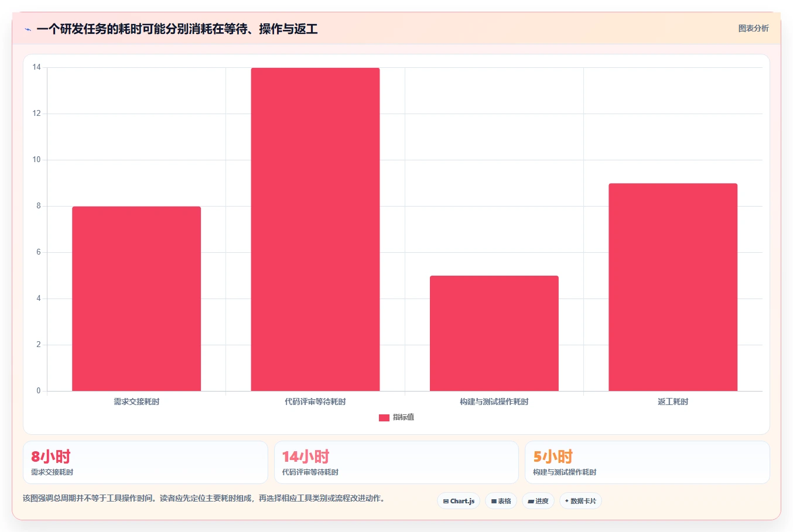This screenshot has width=793, height=532.
Task: Click the icon in the Chart.js chip
Action: [446, 502]
